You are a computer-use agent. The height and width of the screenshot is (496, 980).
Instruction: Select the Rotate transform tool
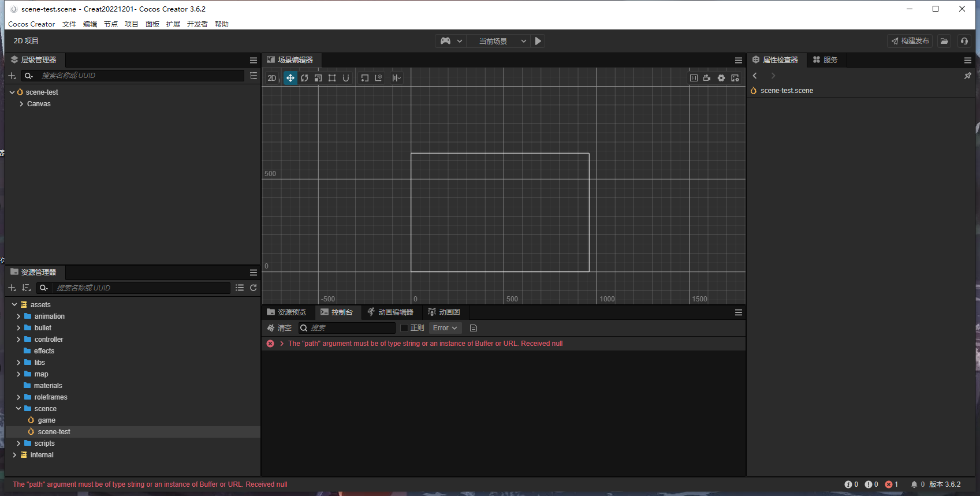click(x=304, y=78)
